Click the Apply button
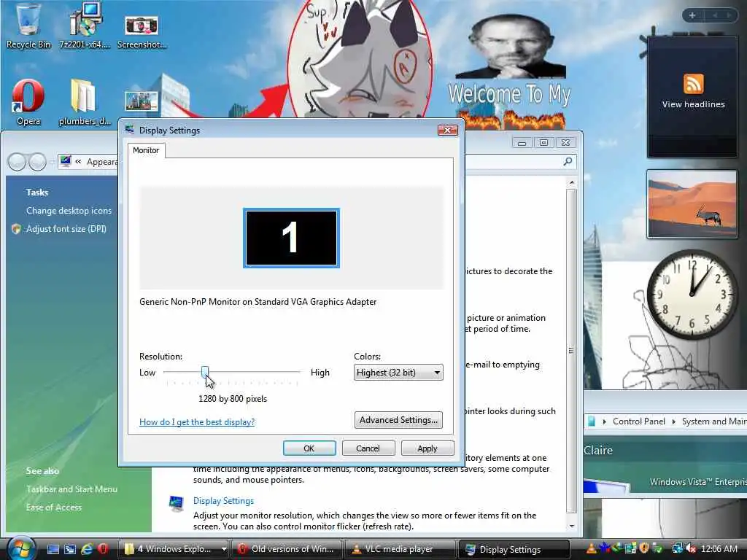The image size is (747, 560). (x=427, y=448)
